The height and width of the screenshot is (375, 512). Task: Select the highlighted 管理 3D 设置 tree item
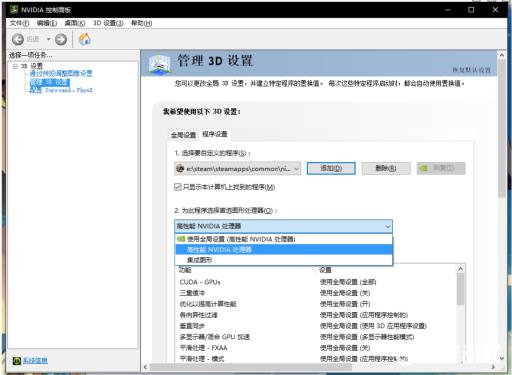(x=50, y=82)
